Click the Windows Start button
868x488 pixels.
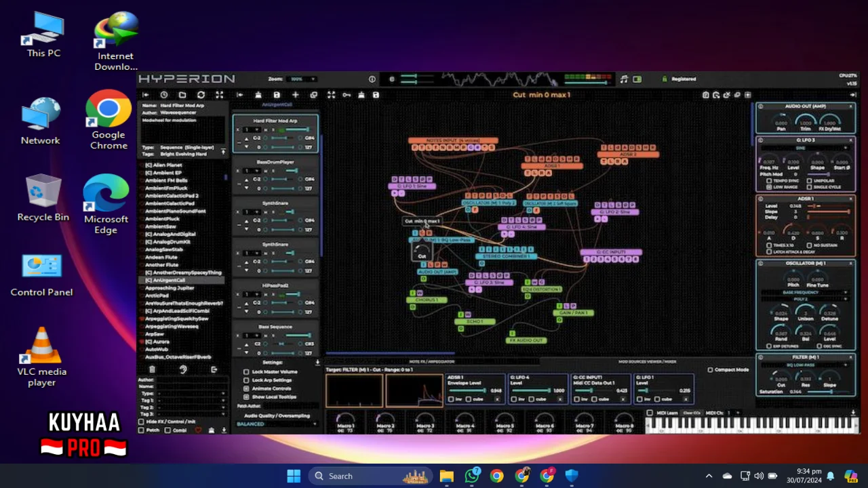click(294, 476)
